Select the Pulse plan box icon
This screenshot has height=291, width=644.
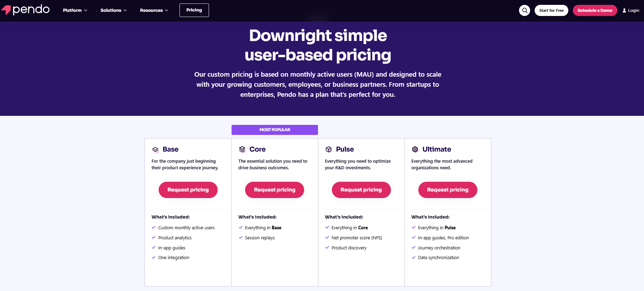coord(328,149)
